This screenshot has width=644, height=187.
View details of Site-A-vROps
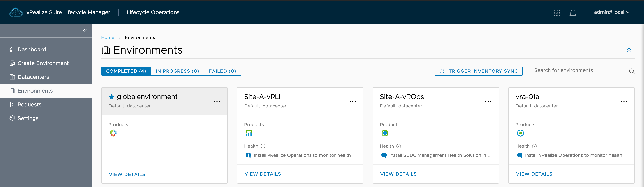(x=398, y=174)
